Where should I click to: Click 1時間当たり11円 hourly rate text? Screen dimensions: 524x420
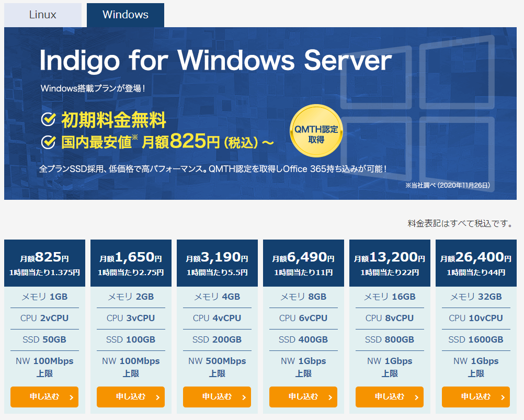(303, 273)
